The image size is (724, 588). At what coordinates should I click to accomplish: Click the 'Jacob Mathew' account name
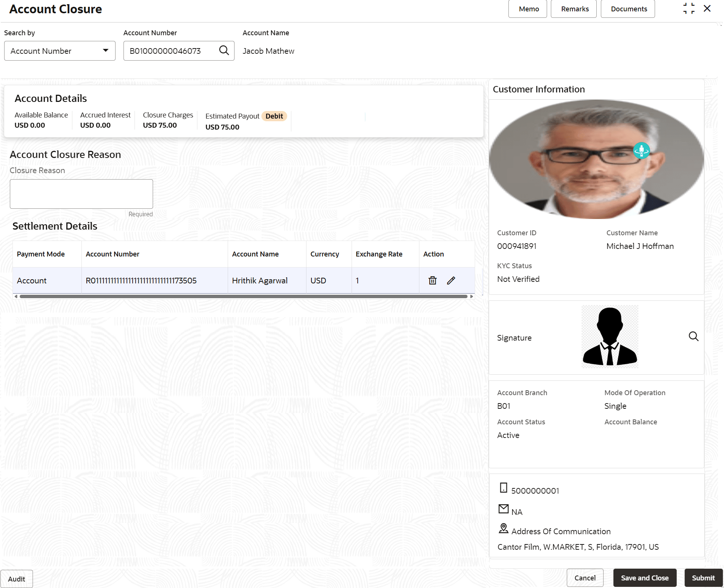point(268,51)
